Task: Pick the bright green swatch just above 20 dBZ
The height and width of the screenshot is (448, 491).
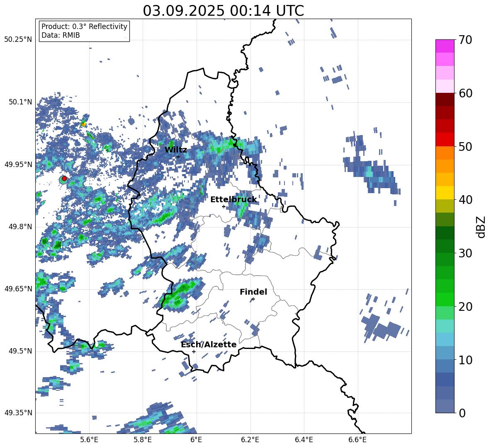Action: (445, 299)
